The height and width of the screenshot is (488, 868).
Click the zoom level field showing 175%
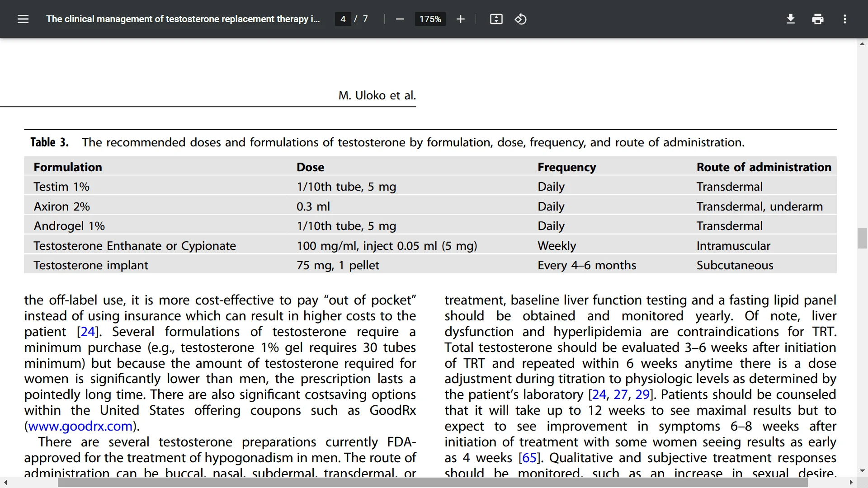point(430,19)
